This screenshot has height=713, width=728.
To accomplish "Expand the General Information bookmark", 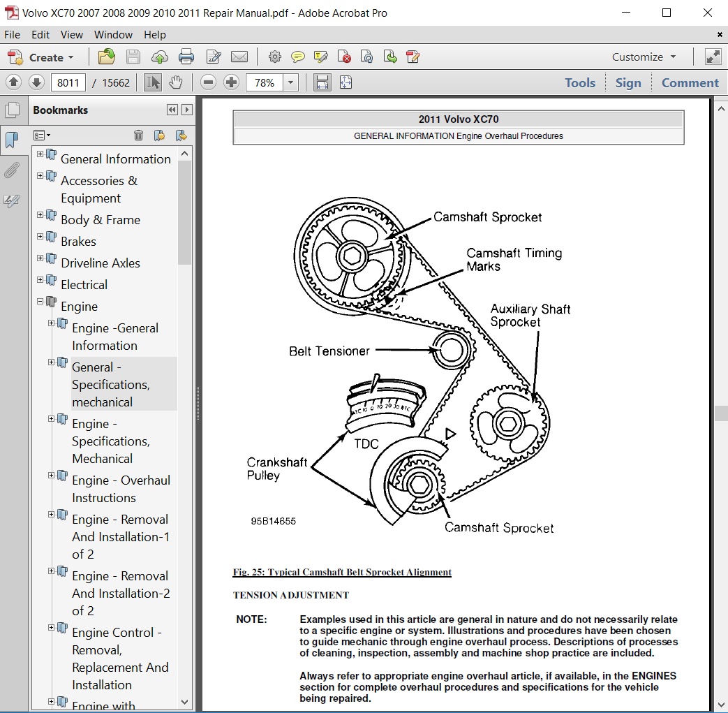I will click(x=40, y=154).
